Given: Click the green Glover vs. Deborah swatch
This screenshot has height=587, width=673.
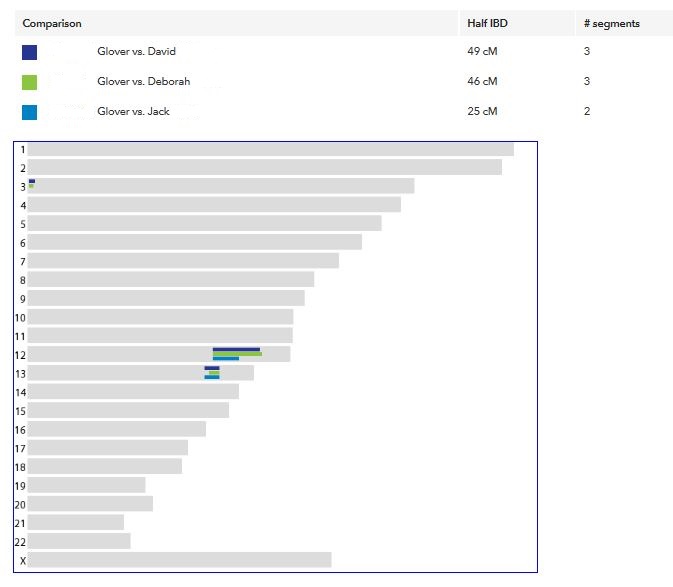Looking at the screenshot, I should [x=29, y=82].
